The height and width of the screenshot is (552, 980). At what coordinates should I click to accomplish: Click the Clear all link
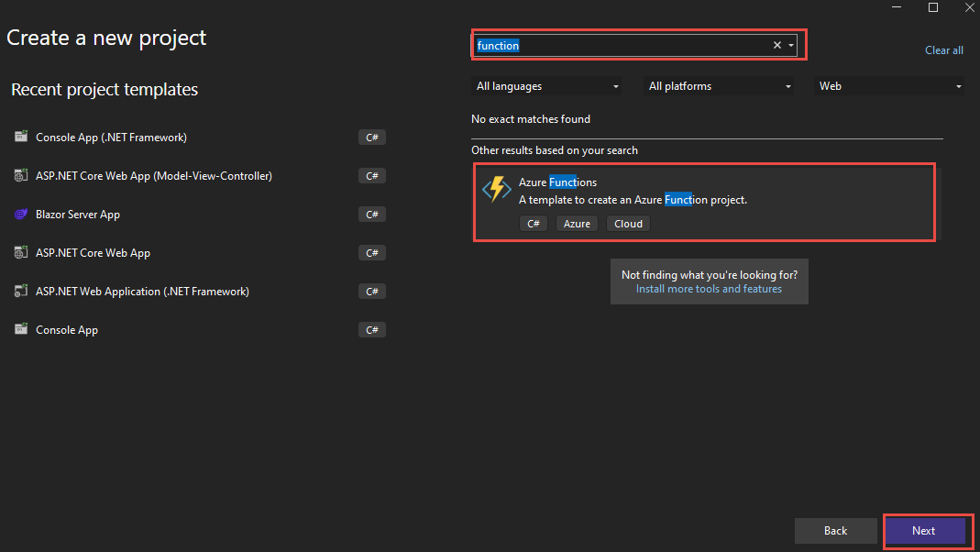pos(943,50)
